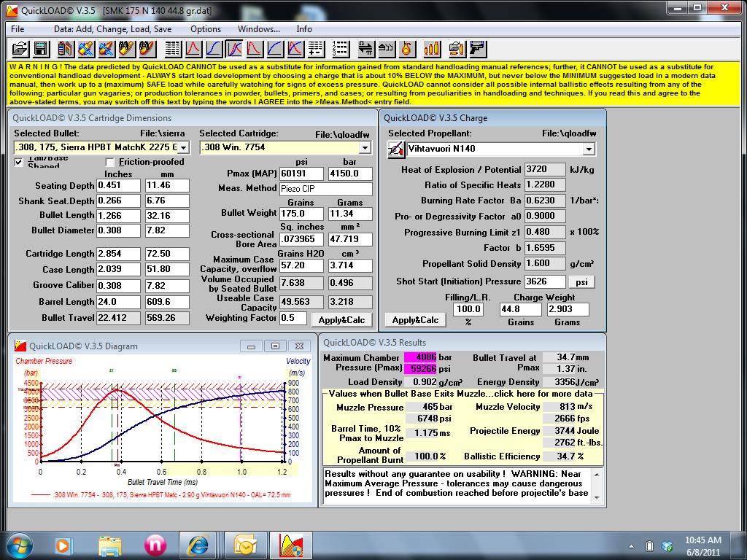The height and width of the screenshot is (560, 747).
Task: Click the Filling/L.R. percent field
Action: click(468, 309)
